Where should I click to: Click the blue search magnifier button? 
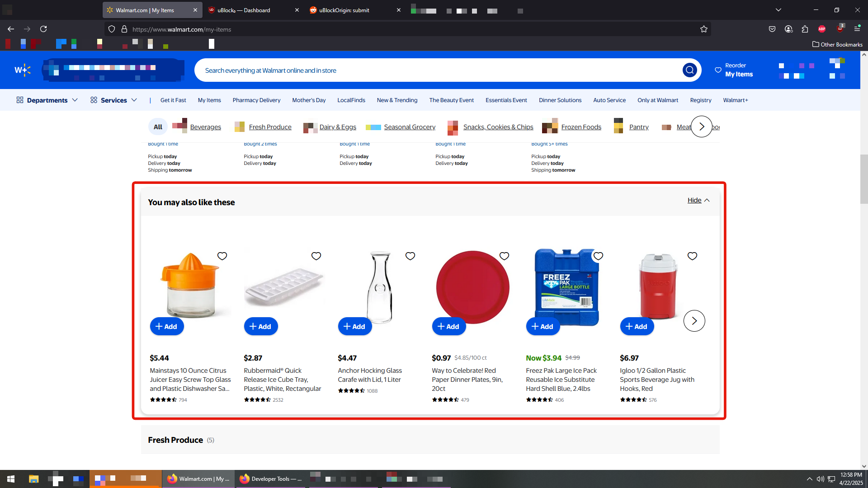(689, 70)
